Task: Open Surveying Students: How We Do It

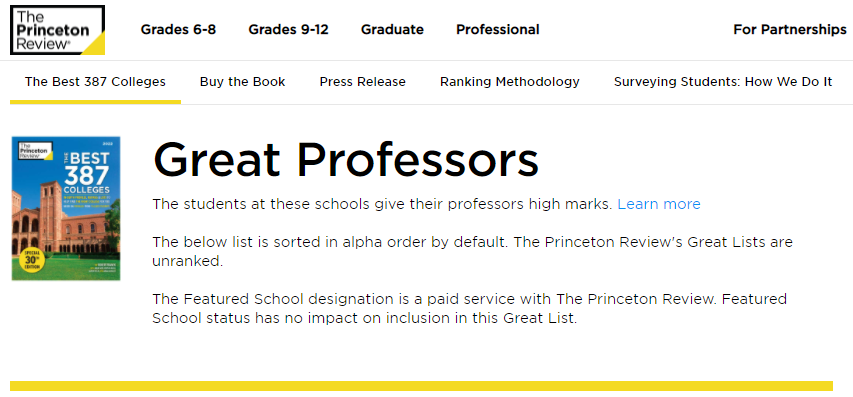Action: [723, 82]
